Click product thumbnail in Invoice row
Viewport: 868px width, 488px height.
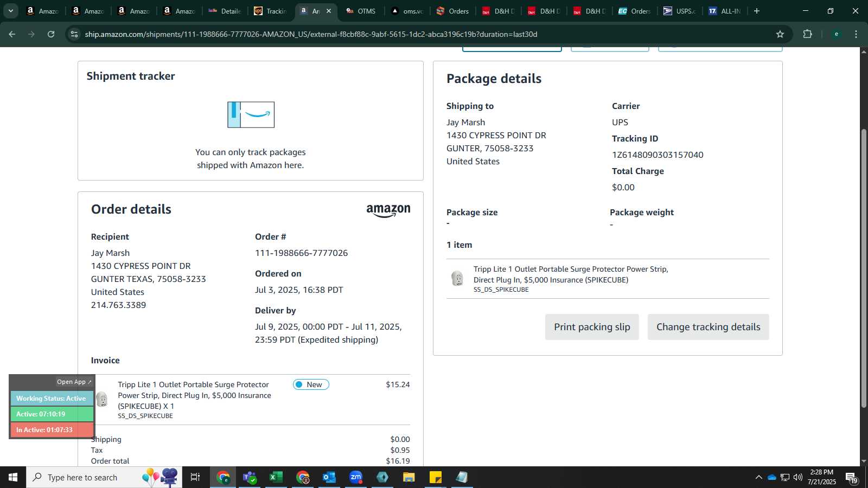pyautogui.click(x=101, y=400)
